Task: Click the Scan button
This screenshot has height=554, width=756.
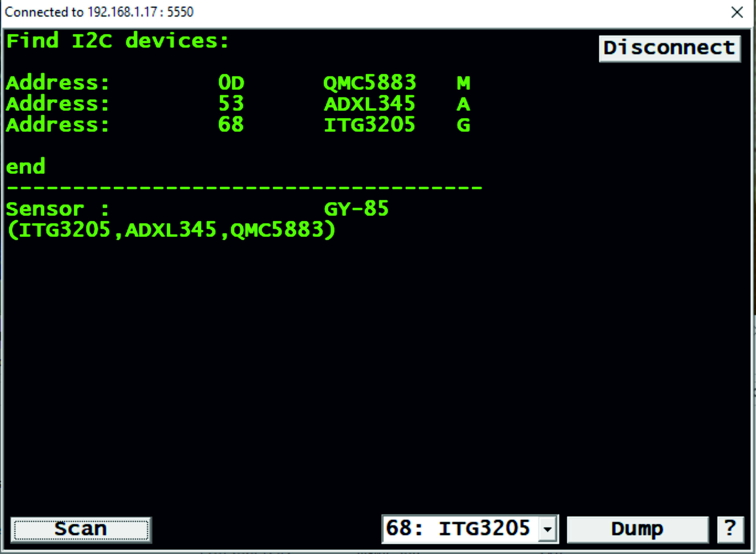Action: 81,530
